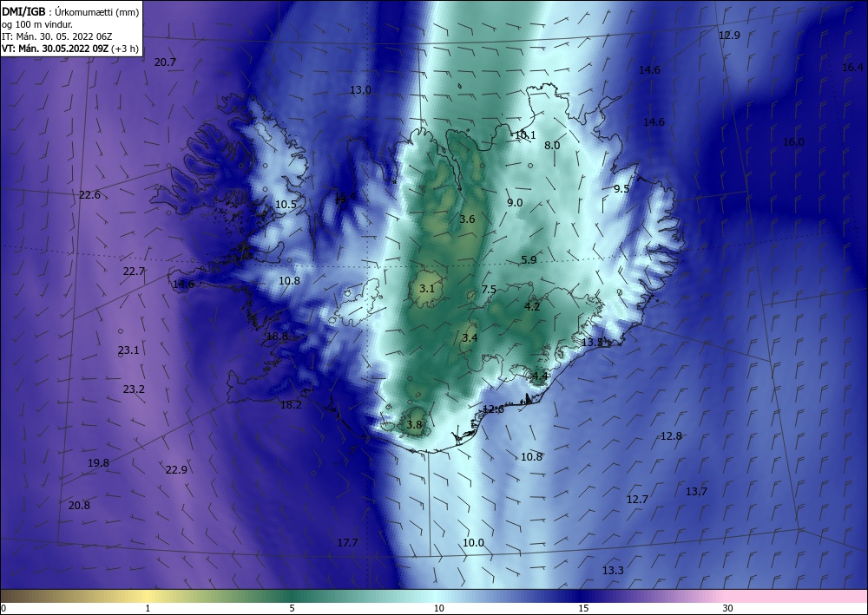Image resolution: width=868 pixels, height=615 pixels.
Task: Click the 18.8 value label
Action: 278,337
